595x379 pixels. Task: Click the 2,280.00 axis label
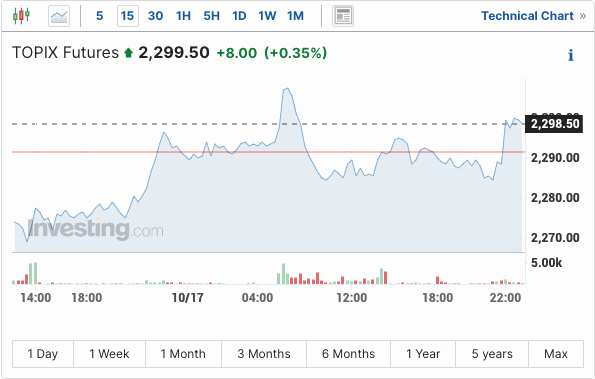555,198
